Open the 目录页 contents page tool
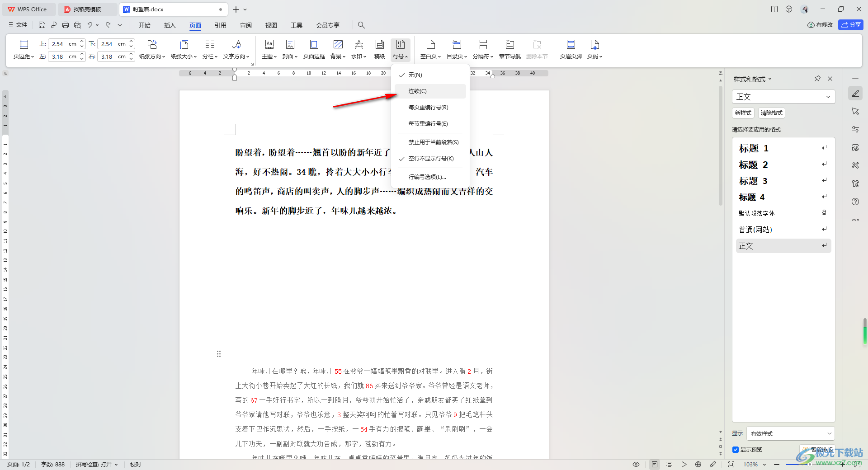This screenshot has height=470, width=868. [x=457, y=49]
